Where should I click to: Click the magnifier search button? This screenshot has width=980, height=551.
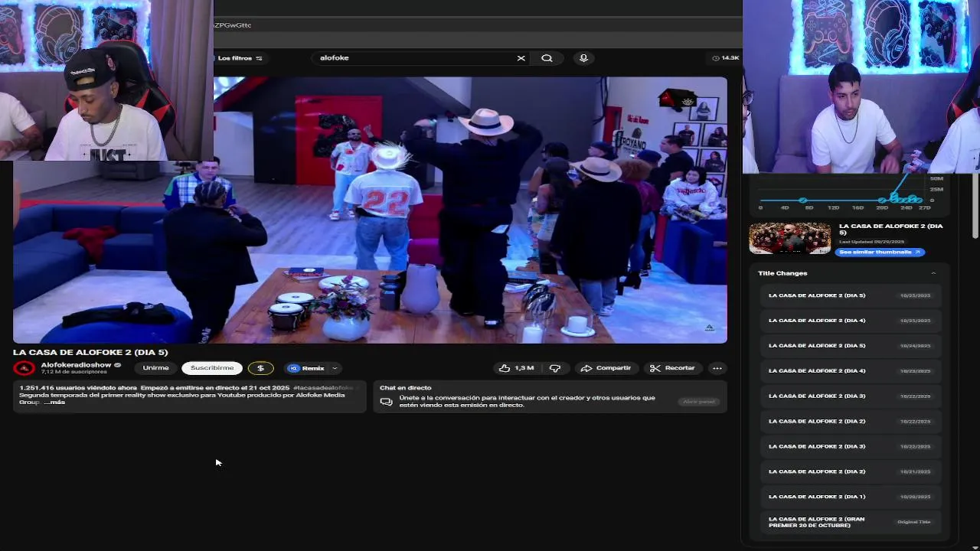point(547,58)
